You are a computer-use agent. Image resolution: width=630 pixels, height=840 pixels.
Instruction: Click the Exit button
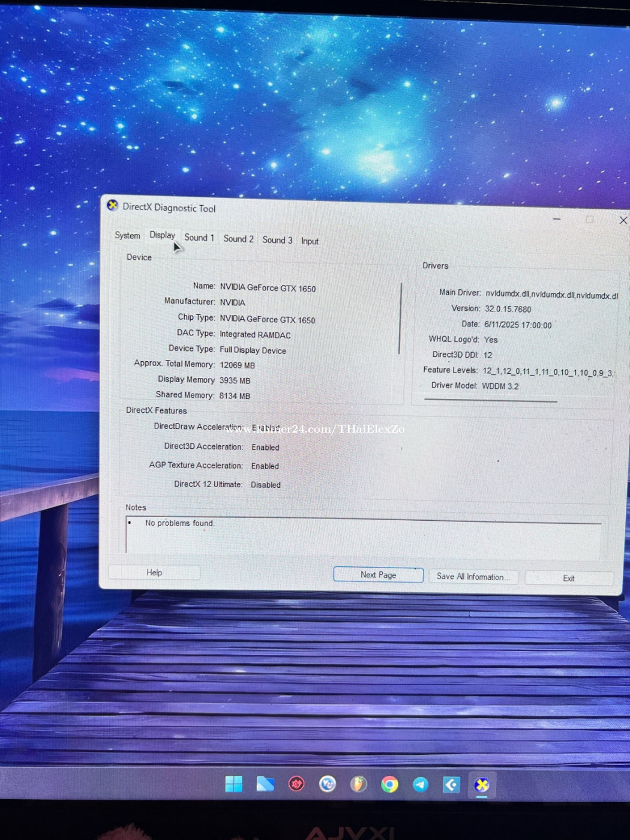[x=569, y=578]
